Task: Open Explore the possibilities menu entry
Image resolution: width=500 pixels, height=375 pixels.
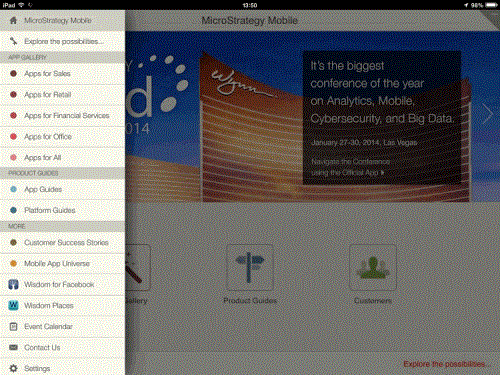Action: pyautogui.click(x=63, y=41)
